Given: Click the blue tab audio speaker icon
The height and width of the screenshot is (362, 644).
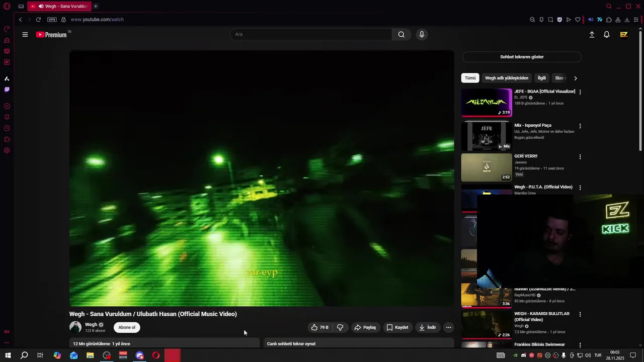Looking at the screenshot, I should coord(591,20).
